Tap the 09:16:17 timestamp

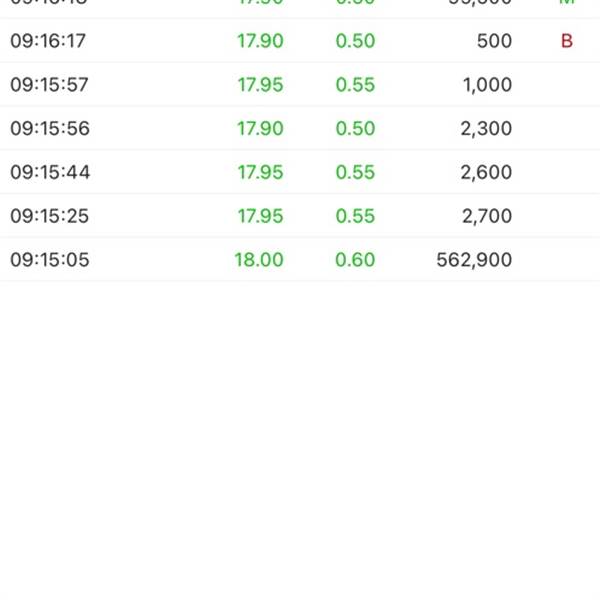(48, 41)
